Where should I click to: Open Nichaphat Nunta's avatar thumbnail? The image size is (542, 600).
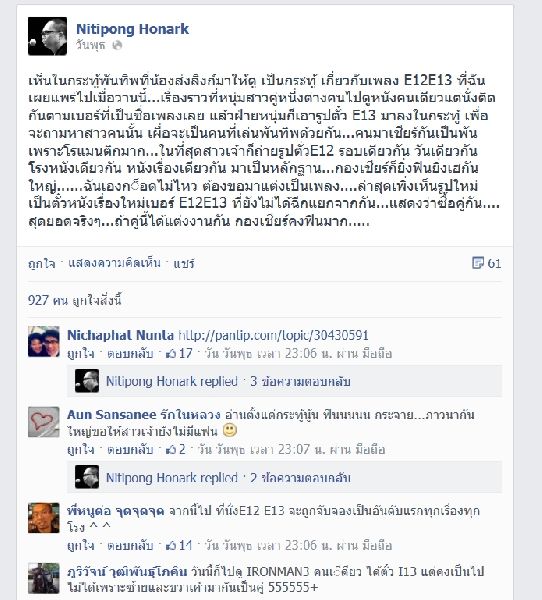(44, 341)
